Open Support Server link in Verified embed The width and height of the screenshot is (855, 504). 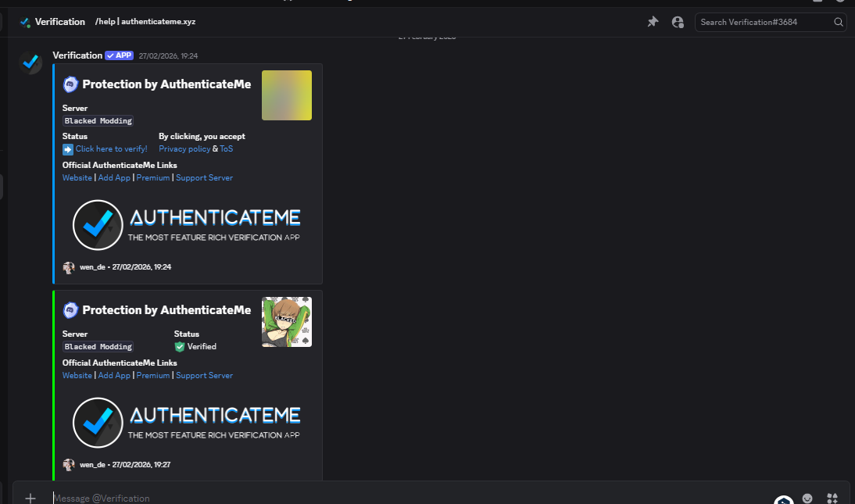pos(204,376)
